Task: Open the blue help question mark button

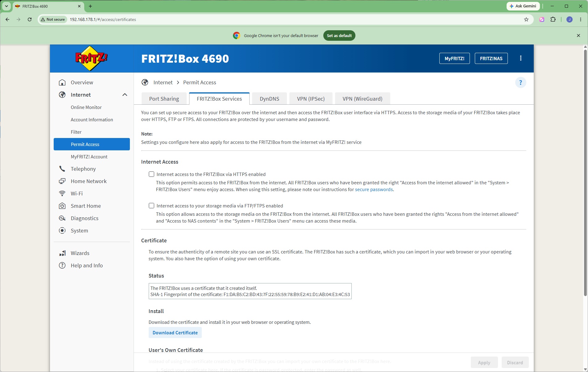Action: [521, 82]
